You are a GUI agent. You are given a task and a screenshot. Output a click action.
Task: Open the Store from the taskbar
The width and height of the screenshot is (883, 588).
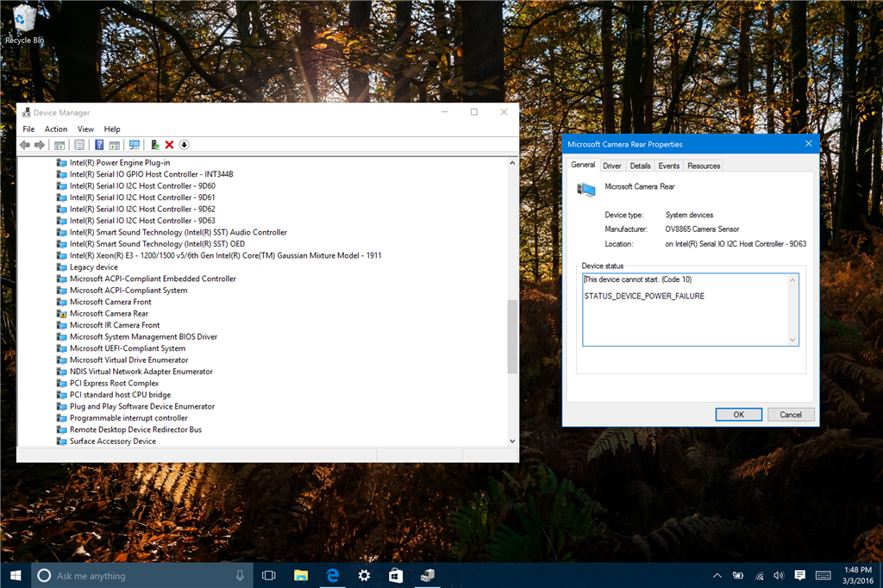396,575
